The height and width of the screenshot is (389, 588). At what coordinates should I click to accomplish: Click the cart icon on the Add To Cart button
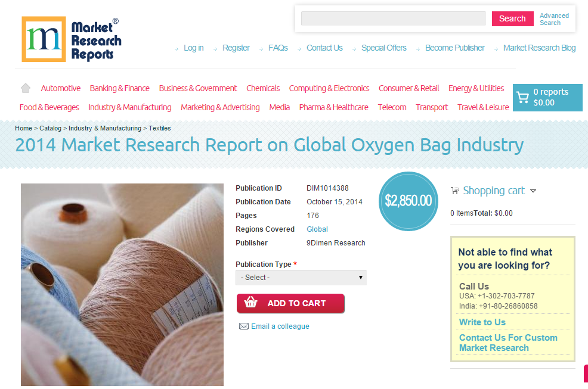[250, 303]
